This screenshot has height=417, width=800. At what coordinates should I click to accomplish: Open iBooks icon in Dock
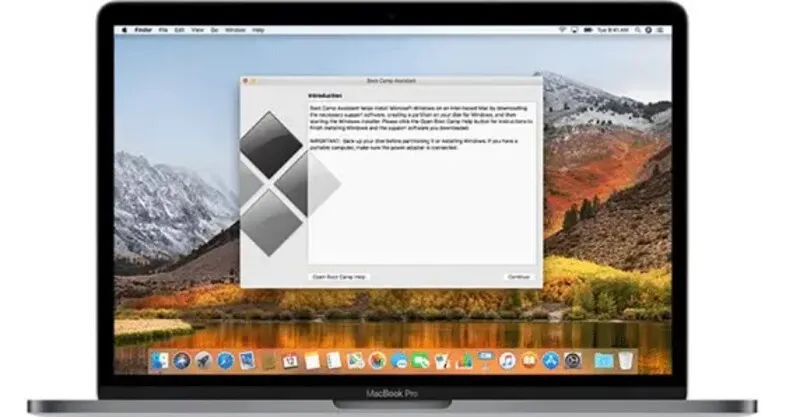point(530,361)
